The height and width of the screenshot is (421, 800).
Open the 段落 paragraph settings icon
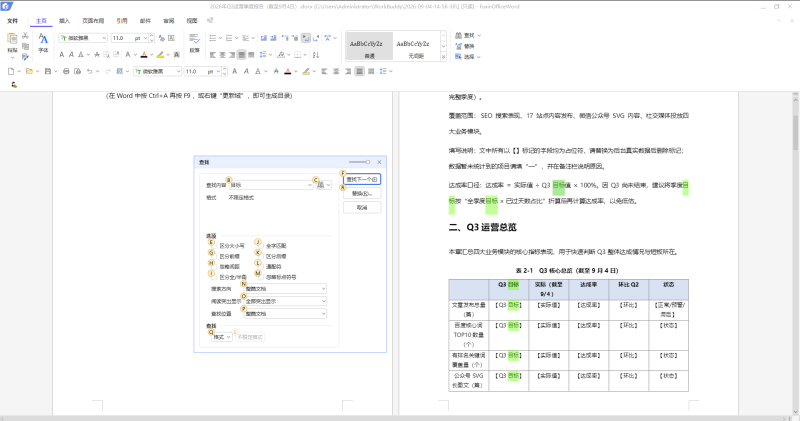(194, 39)
